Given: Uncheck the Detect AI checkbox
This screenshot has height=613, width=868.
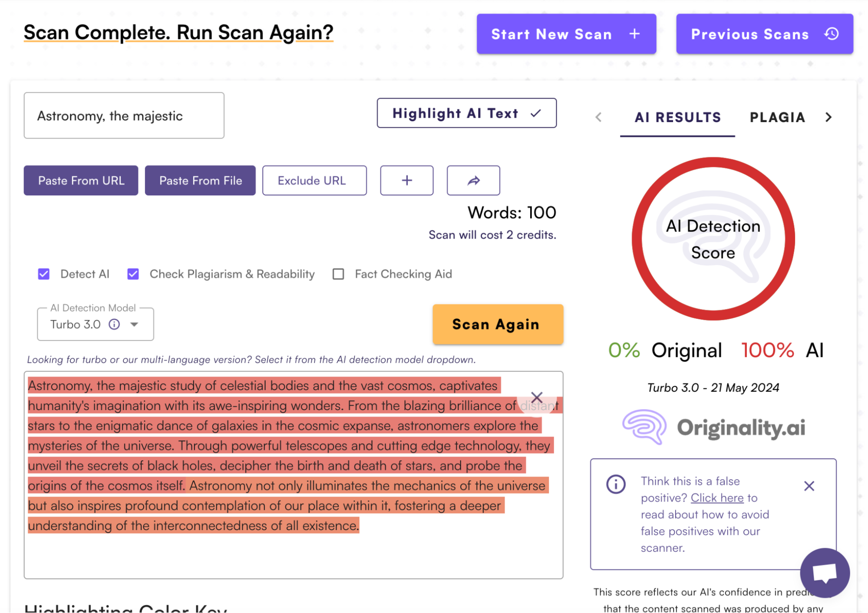Looking at the screenshot, I should point(44,274).
